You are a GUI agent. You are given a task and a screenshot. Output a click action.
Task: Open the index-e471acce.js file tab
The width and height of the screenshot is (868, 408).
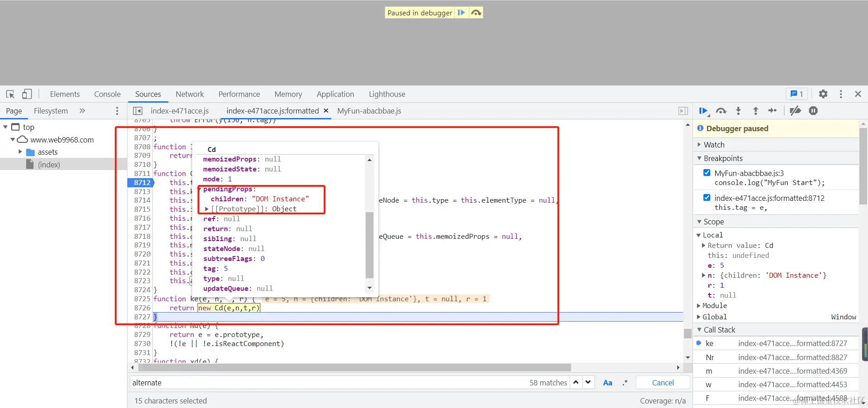(x=179, y=111)
